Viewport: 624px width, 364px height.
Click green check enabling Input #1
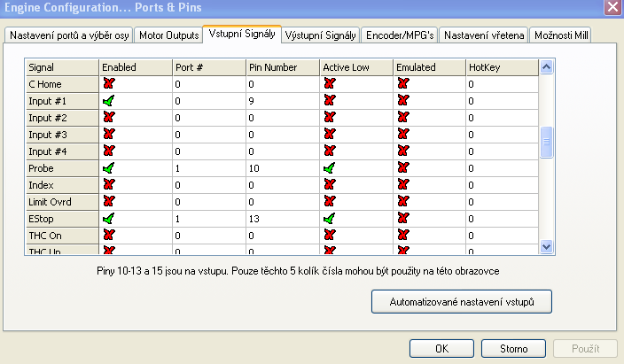(109, 101)
